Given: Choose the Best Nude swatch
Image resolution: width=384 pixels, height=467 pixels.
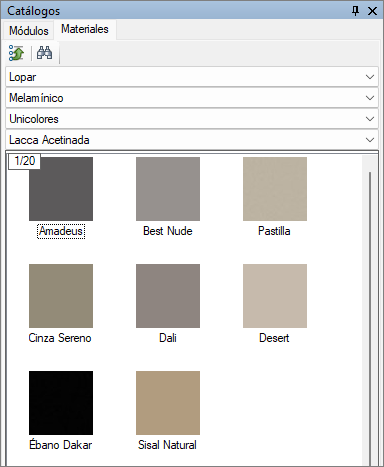Looking at the screenshot, I should click(x=168, y=189).
